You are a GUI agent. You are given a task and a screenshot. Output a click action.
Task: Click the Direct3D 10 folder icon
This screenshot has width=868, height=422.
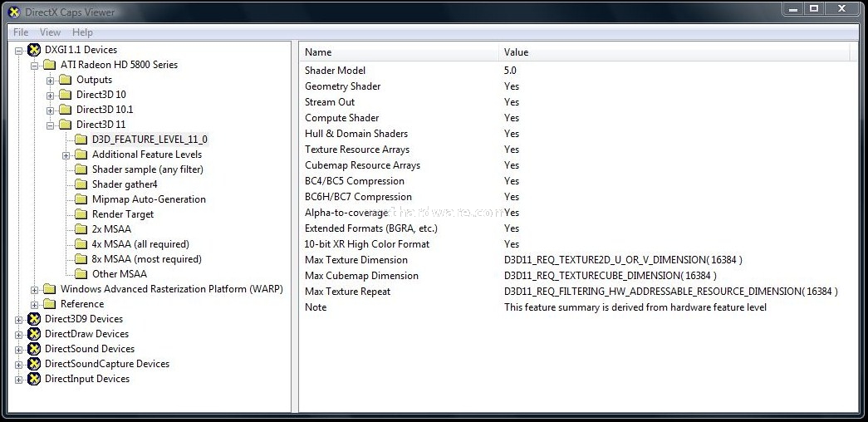click(66, 95)
